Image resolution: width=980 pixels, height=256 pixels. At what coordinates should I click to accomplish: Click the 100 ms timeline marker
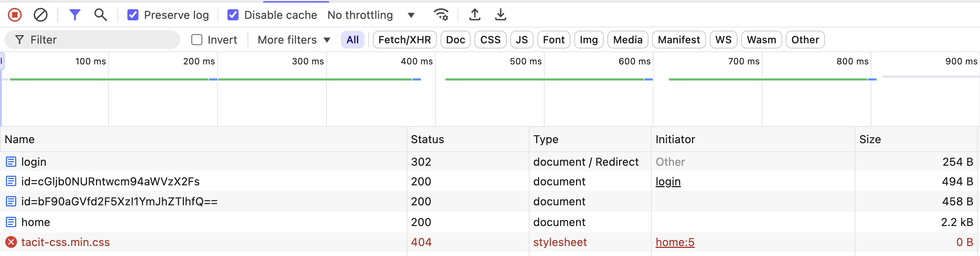(90, 61)
